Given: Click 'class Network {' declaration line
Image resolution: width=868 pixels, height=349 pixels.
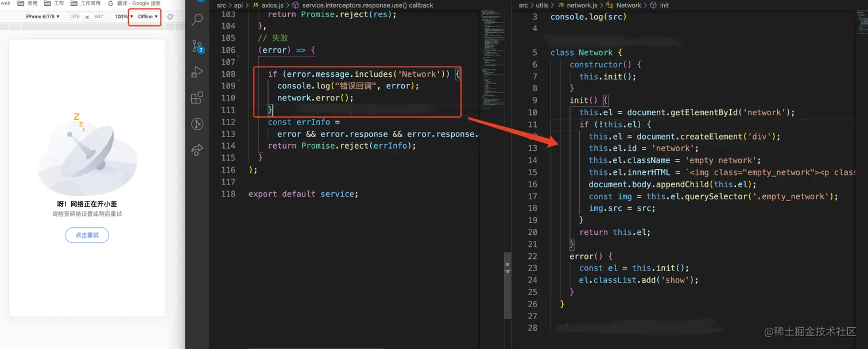Looking at the screenshot, I should 586,52.
